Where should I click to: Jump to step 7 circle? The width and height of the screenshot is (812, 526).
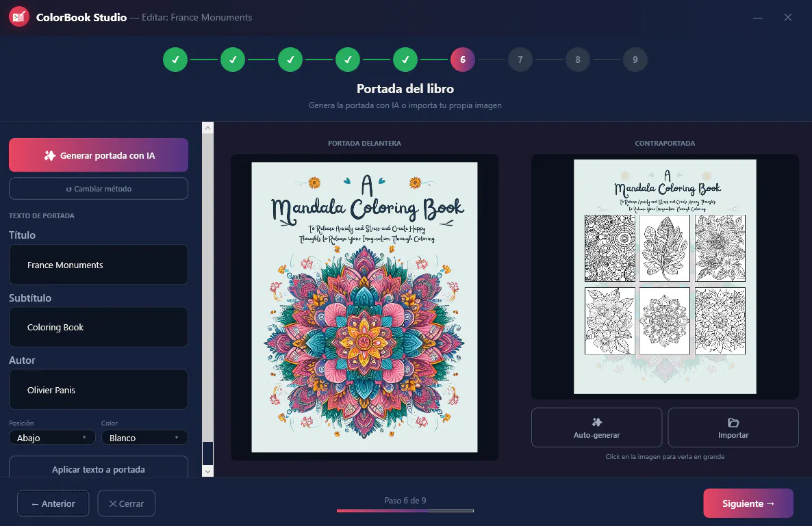pos(520,60)
